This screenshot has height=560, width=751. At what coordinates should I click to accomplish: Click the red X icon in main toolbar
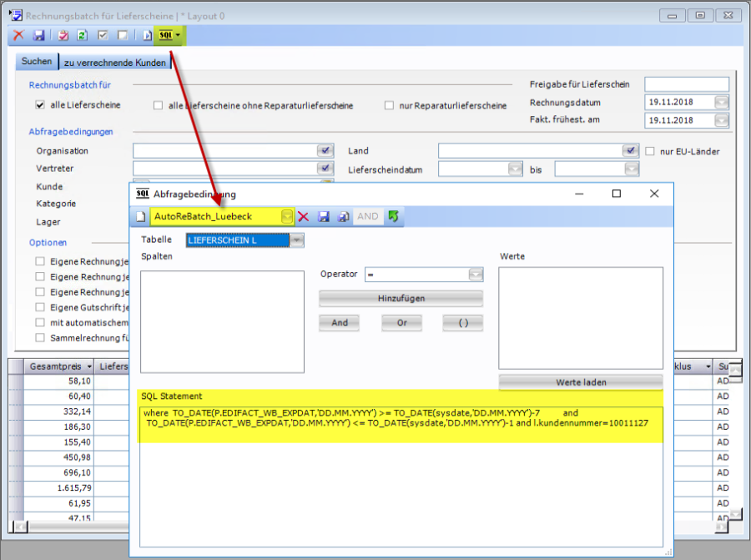18,36
